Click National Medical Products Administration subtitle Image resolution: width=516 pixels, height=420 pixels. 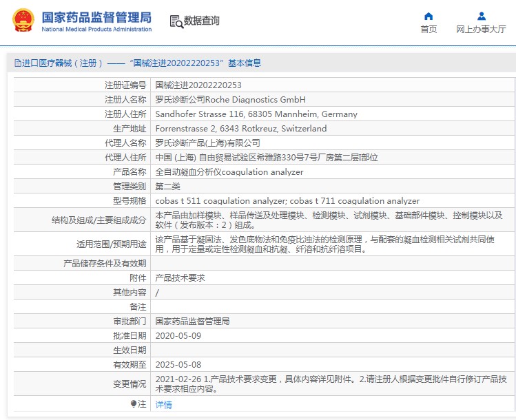pos(96,30)
